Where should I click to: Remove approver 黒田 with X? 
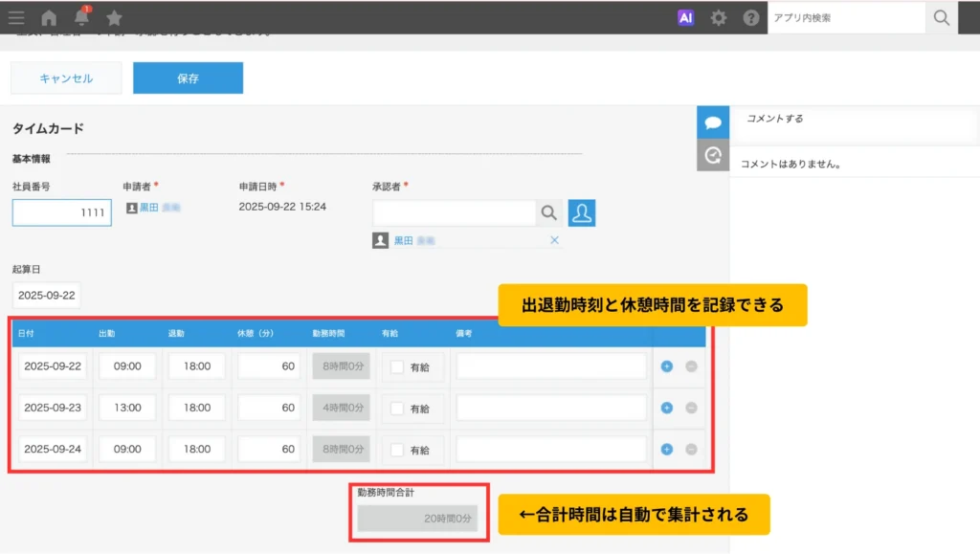554,240
